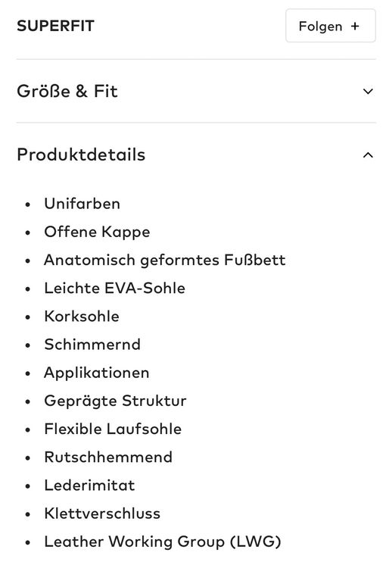Expand the Größe & Fit chevron
Viewport: 392px width, 568px height.
pyautogui.click(x=368, y=92)
